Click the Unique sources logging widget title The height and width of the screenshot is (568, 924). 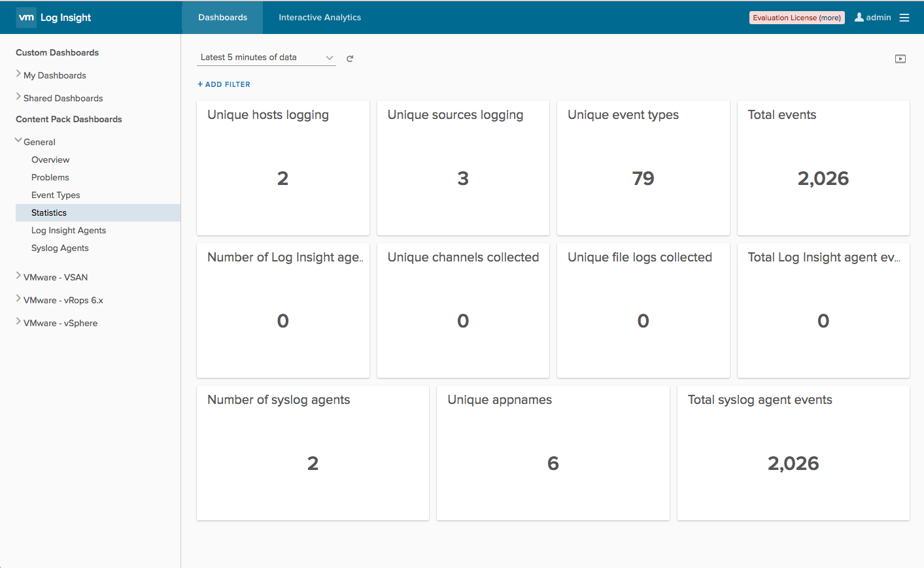pyautogui.click(x=455, y=115)
